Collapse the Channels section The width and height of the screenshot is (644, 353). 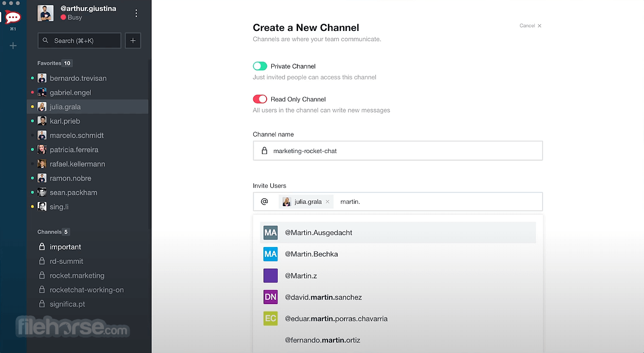[53, 232]
